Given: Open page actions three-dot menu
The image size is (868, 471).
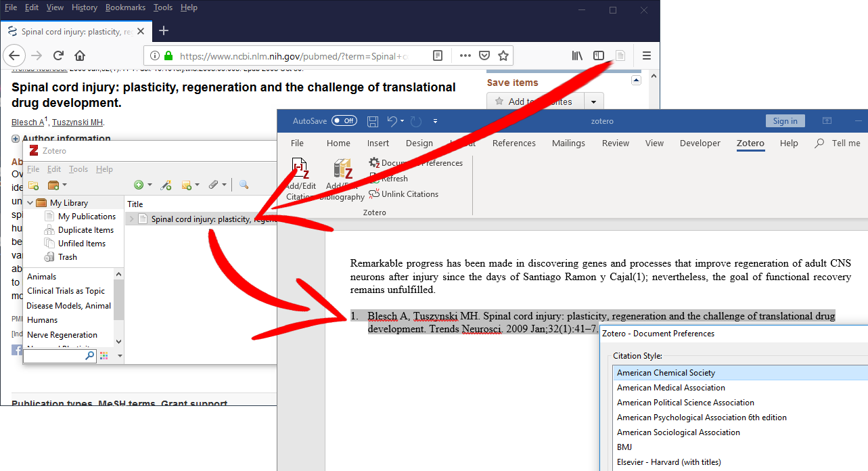Looking at the screenshot, I should 465,55.
